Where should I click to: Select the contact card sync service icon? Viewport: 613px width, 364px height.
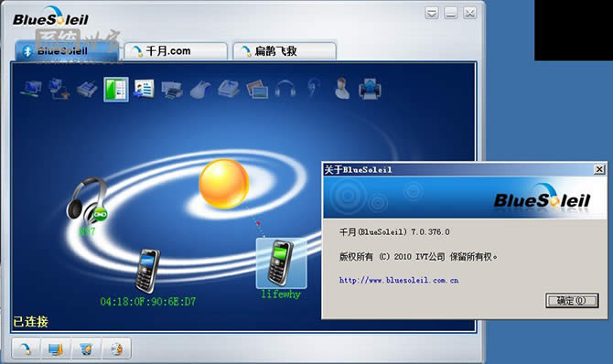click(x=144, y=89)
